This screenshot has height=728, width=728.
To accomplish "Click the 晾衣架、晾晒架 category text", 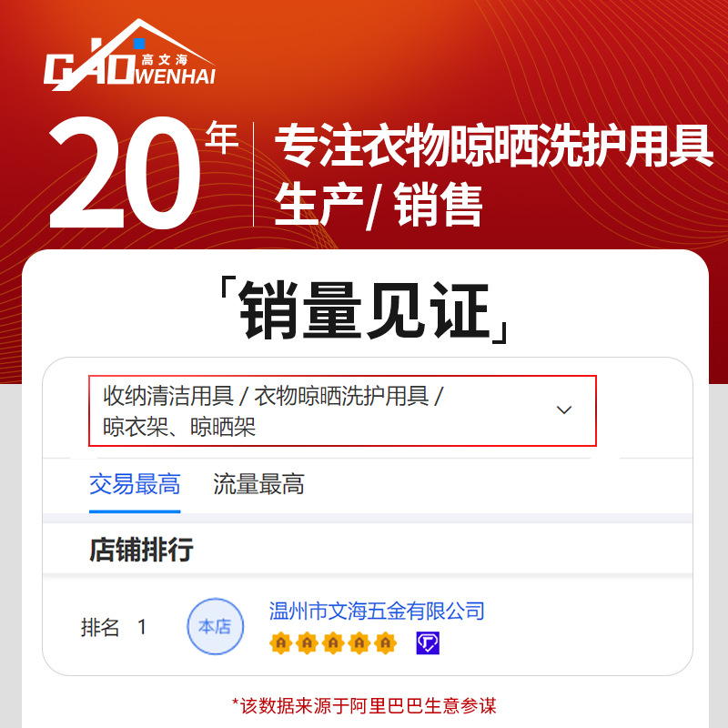I will click(x=179, y=427).
